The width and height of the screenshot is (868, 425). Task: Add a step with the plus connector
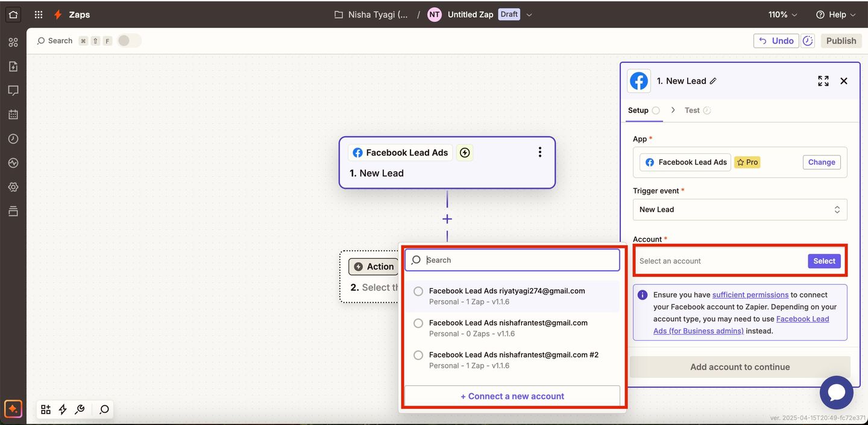447,219
